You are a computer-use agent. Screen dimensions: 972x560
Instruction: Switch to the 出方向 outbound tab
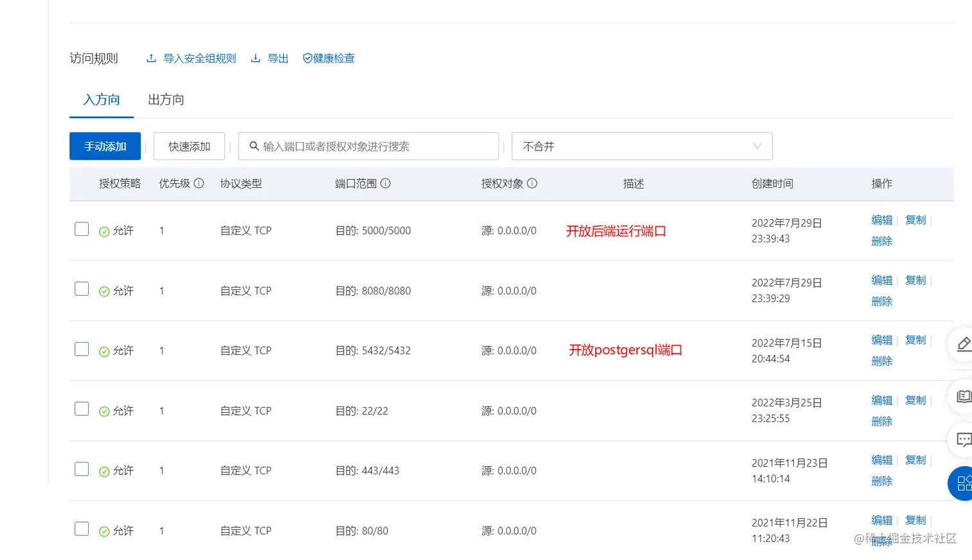166,100
